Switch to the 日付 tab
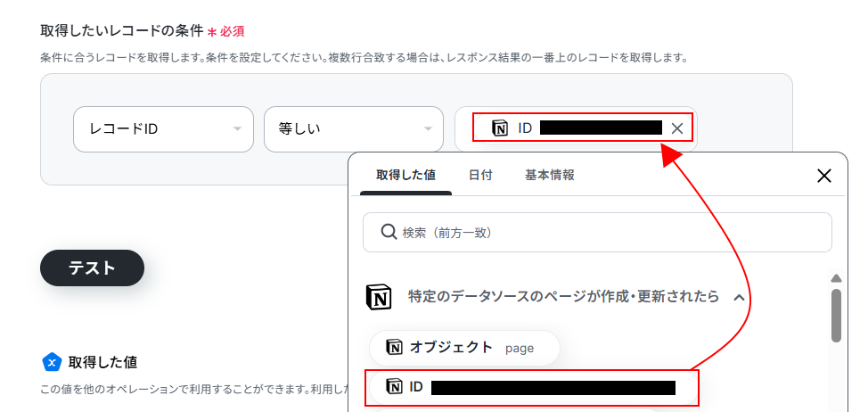 (x=480, y=175)
